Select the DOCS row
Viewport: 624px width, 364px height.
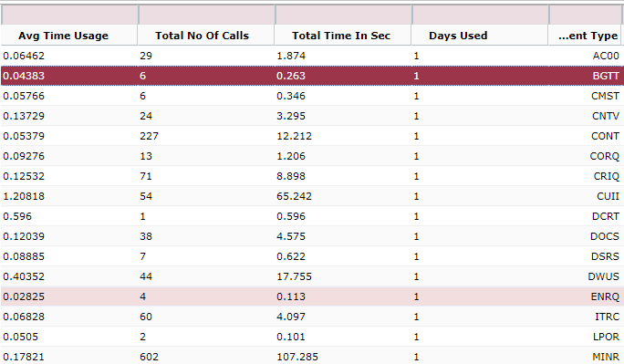312,236
